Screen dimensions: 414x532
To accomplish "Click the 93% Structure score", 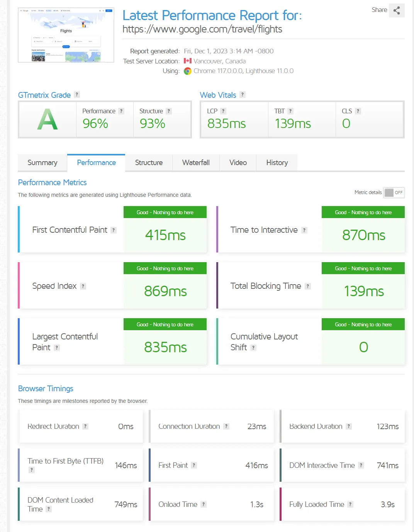I will [x=153, y=124].
